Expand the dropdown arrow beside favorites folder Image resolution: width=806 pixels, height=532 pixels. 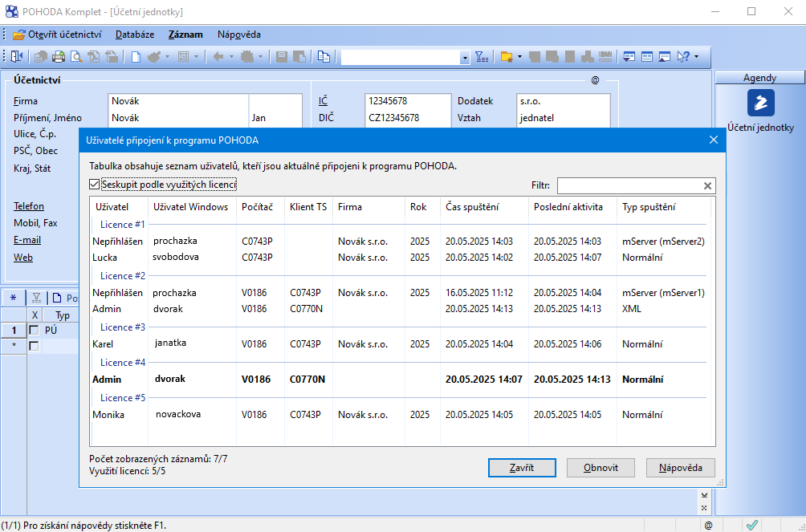click(519, 56)
